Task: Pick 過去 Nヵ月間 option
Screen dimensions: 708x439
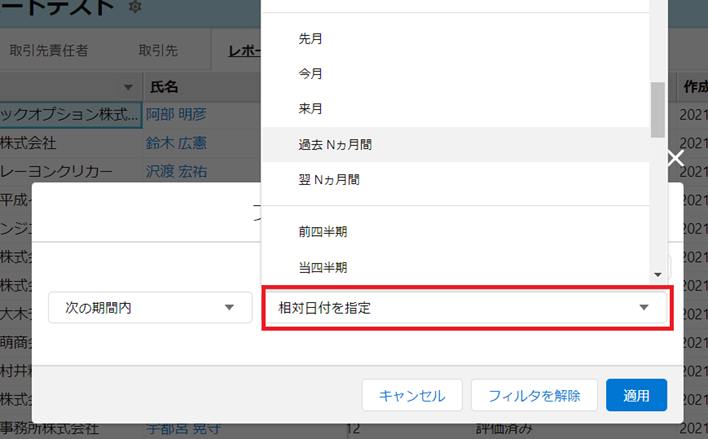Action: (x=455, y=145)
